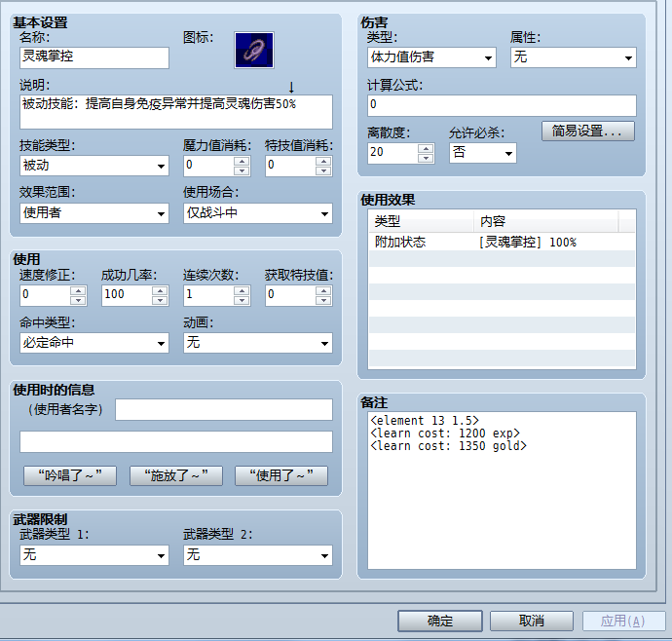This screenshot has height=641, width=672.
Task: Increase 魔力值消耗 with up arrow
Action: [242, 161]
